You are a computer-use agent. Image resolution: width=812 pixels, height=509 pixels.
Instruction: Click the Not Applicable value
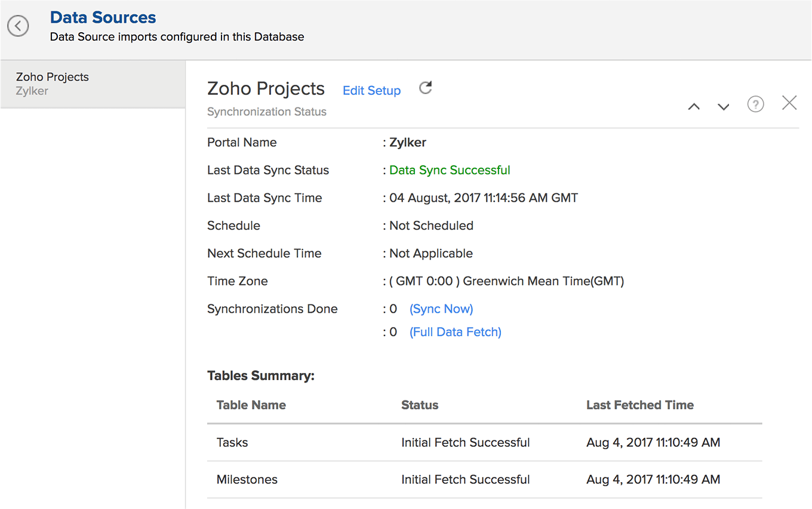(431, 254)
